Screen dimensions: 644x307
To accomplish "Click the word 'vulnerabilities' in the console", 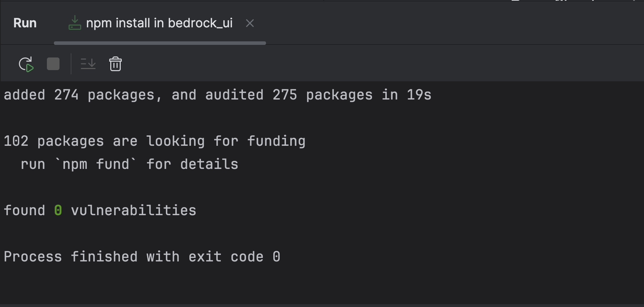I will [133, 211].
